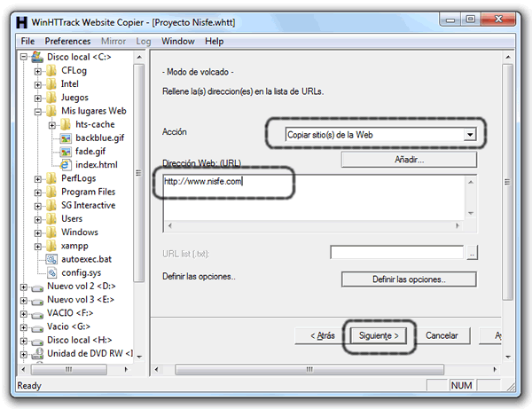Image resolution: width=532 pixels, height=409 pixels.
Task: Click the Nuevo vol 2 D: drive icon
Action: click(x=37, y=287)
